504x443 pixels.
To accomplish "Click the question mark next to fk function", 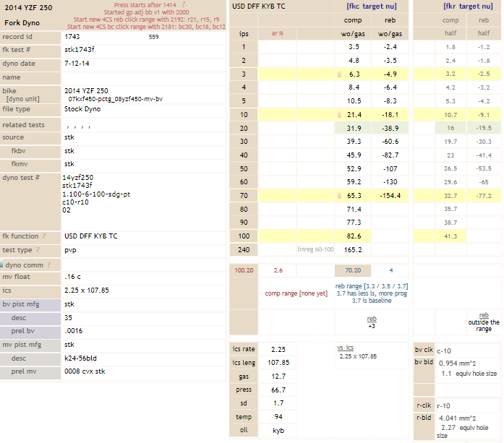I will pos(44,236).
